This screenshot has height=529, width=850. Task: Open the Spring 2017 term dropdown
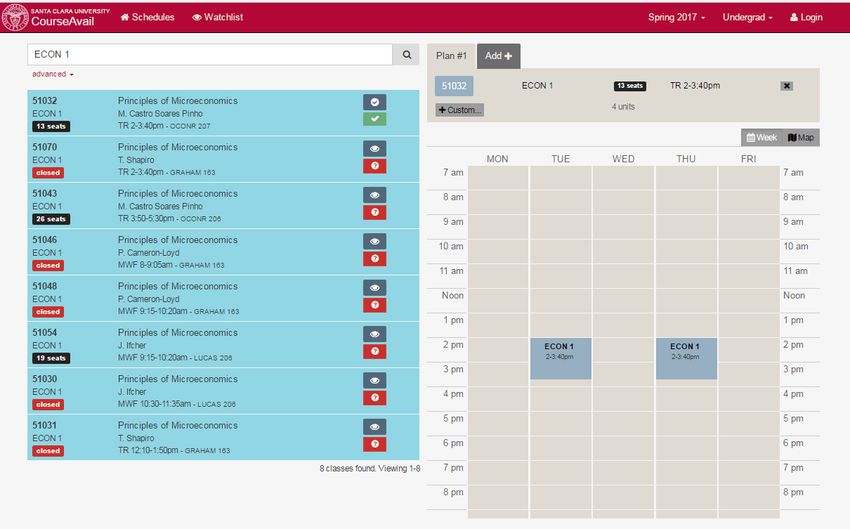pos(677,17)
